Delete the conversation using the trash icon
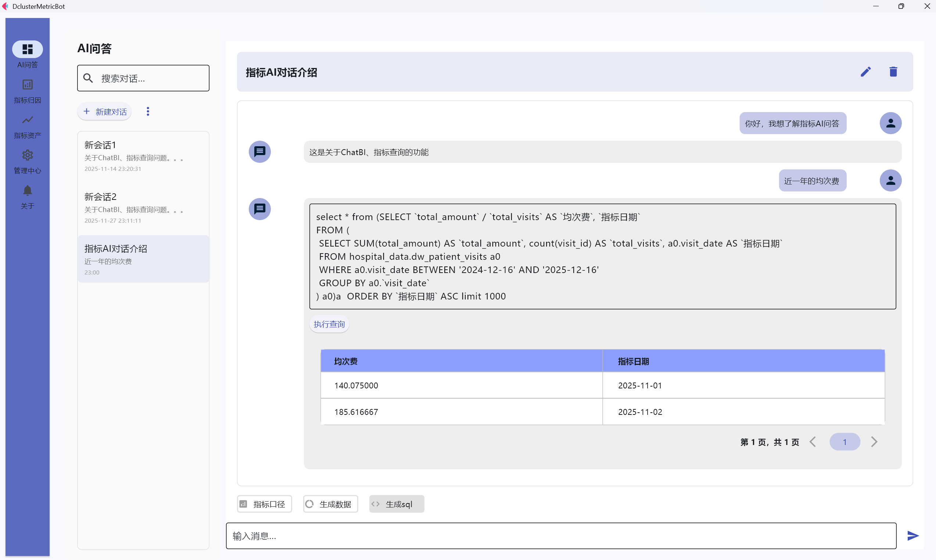Screen dimensions: 936x560 click(893, 72)
